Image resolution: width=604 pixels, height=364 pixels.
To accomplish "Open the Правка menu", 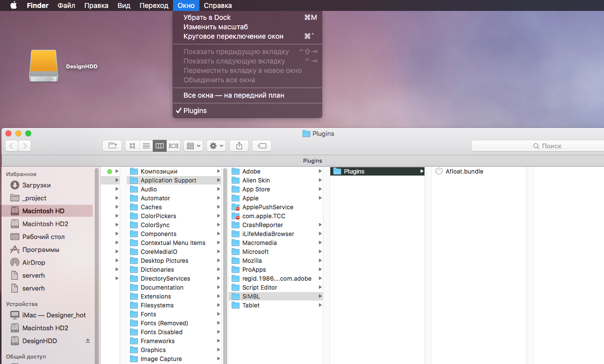I will coord(96,5).
